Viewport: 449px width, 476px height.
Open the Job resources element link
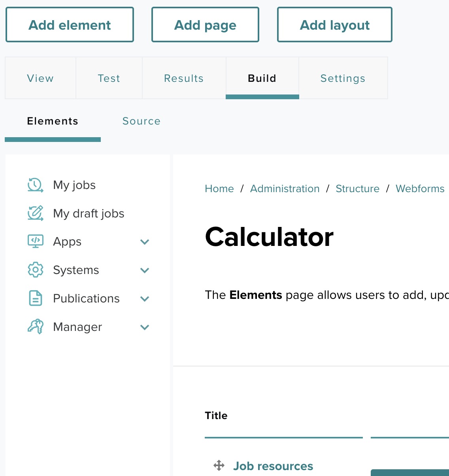[273, 466]
